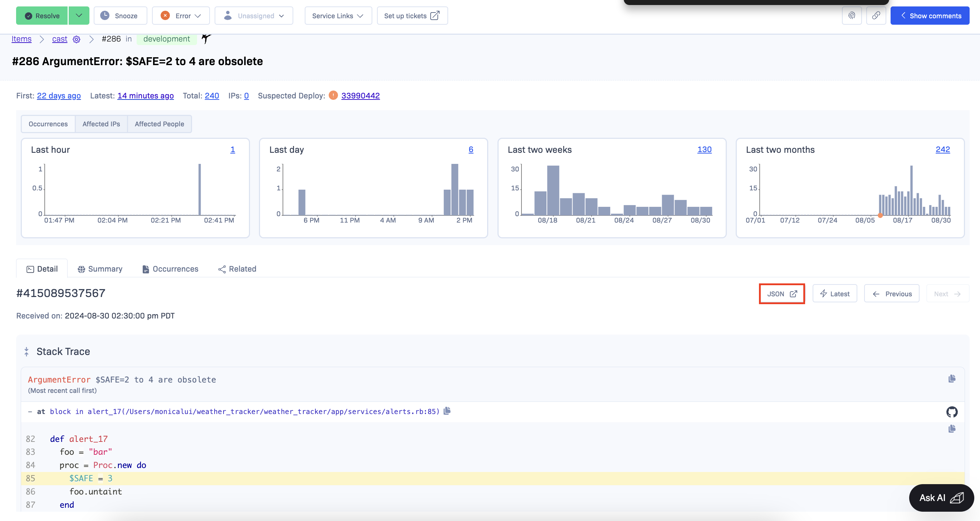This screenshot has width=980, height=521.
Task: Click the suspected deploy 33990442 link
Action: tap(360, 96)
